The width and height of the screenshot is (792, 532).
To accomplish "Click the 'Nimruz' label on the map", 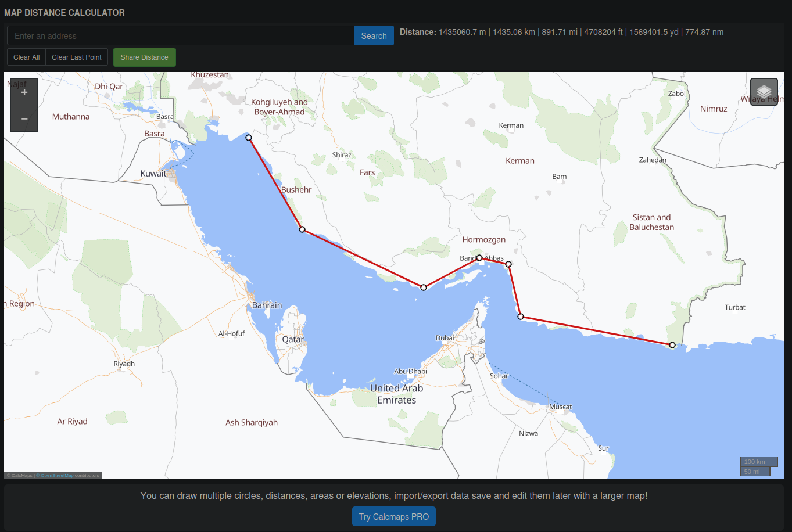I will click(x=714, y=109).
